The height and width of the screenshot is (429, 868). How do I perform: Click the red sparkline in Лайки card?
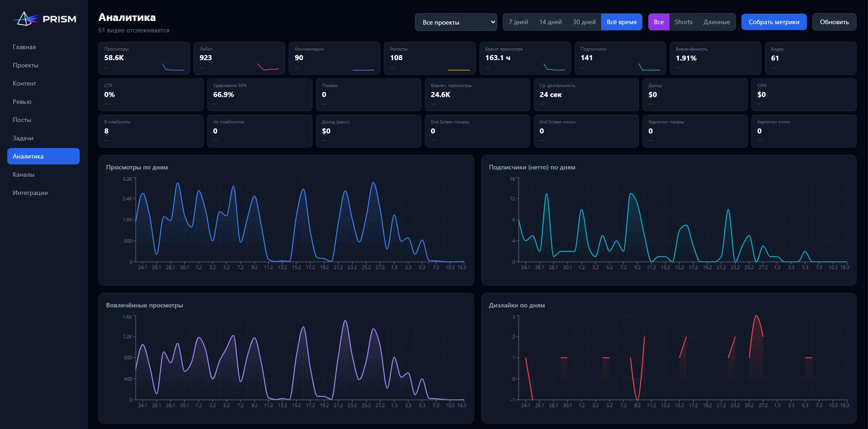268,67
